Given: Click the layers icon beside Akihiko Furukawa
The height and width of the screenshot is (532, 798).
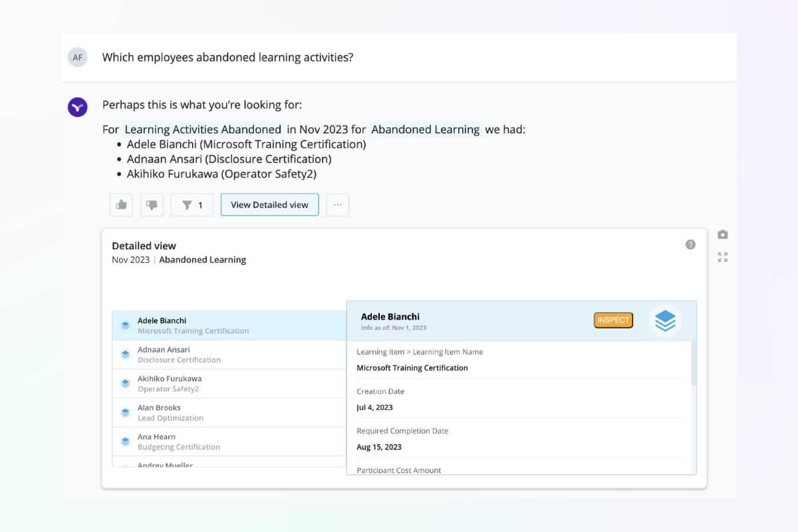Looking at the screenshot, I should (x=125, y=384).
